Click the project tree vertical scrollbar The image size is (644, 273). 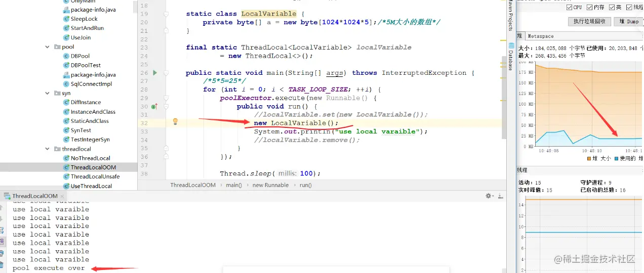pos(136,8)
